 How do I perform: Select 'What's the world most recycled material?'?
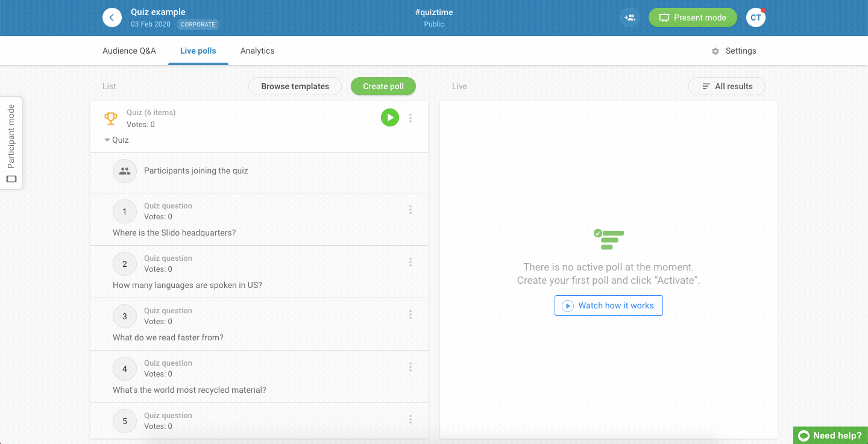(x=189, y=390)
